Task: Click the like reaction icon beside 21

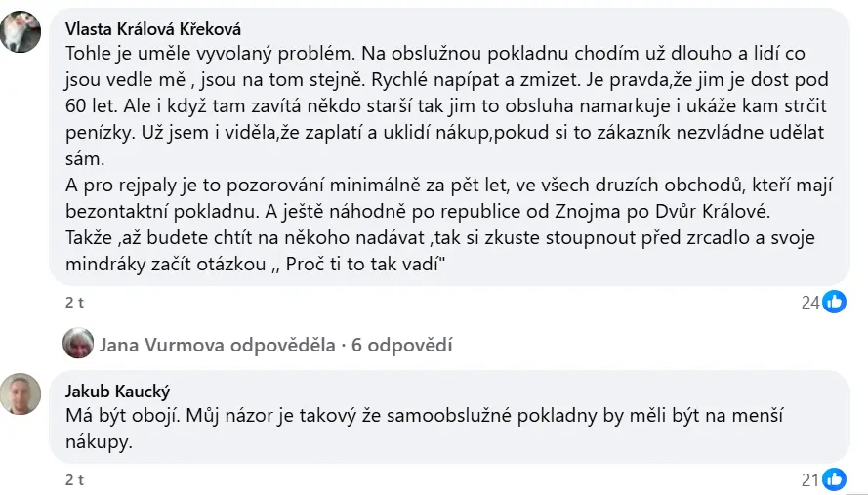Action: (835, 479)
